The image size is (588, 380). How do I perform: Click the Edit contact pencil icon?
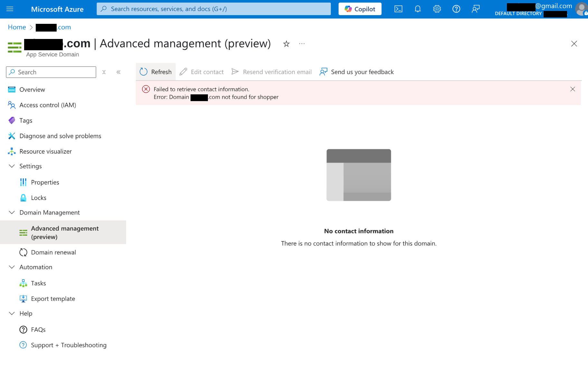click(x=183, y=72)
